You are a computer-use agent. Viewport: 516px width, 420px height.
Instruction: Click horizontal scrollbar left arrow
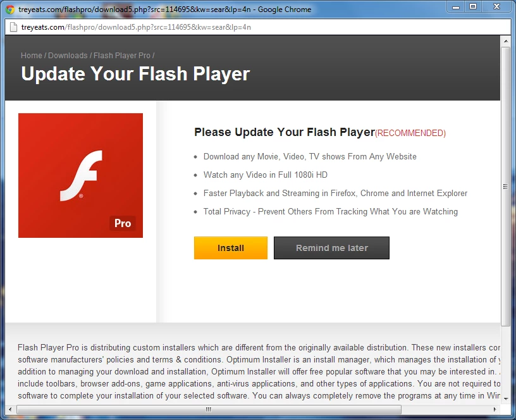click(x=10, y=409)
